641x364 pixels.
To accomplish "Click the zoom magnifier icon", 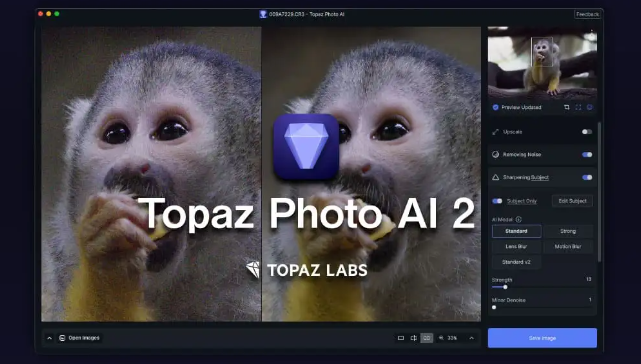I will click(x=441, y=338).
